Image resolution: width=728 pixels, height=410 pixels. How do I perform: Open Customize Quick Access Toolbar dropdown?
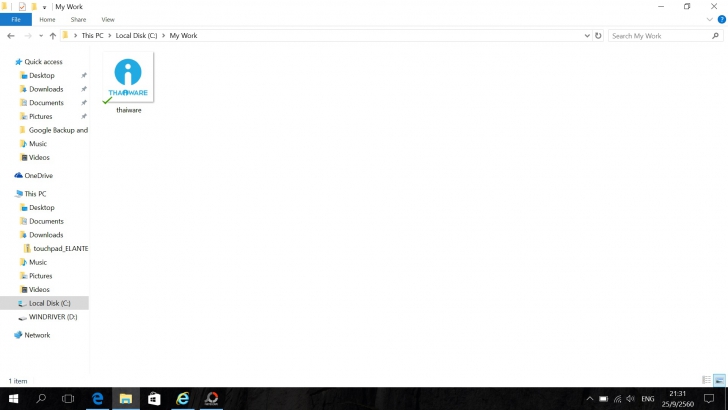click(x=44, y=7)
